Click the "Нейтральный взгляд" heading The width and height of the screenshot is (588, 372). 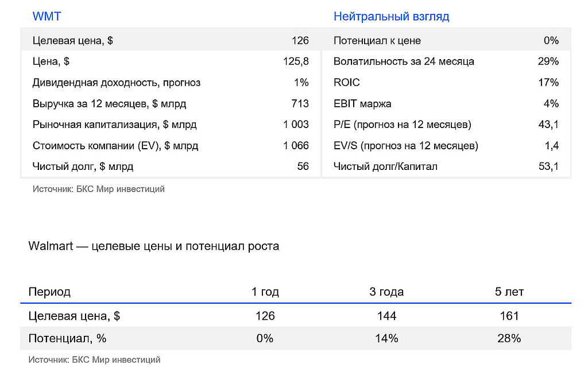(391, 17)
